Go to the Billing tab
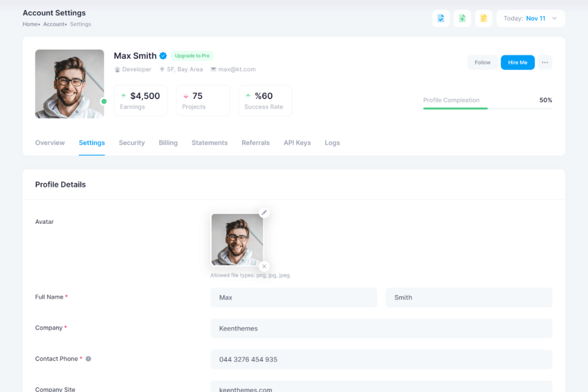The image size is (588, 392). coord(168,143)
